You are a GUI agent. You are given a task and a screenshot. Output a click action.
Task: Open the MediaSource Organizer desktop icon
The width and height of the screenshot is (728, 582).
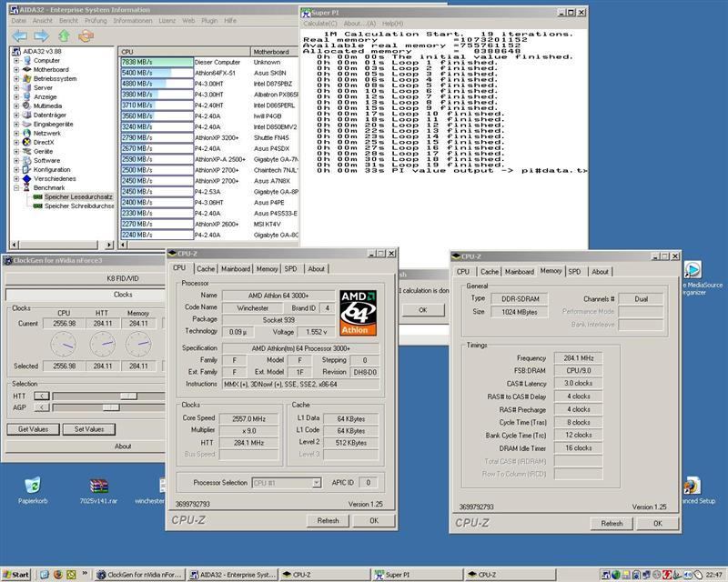pyautogui.click(x=702, y=277)
